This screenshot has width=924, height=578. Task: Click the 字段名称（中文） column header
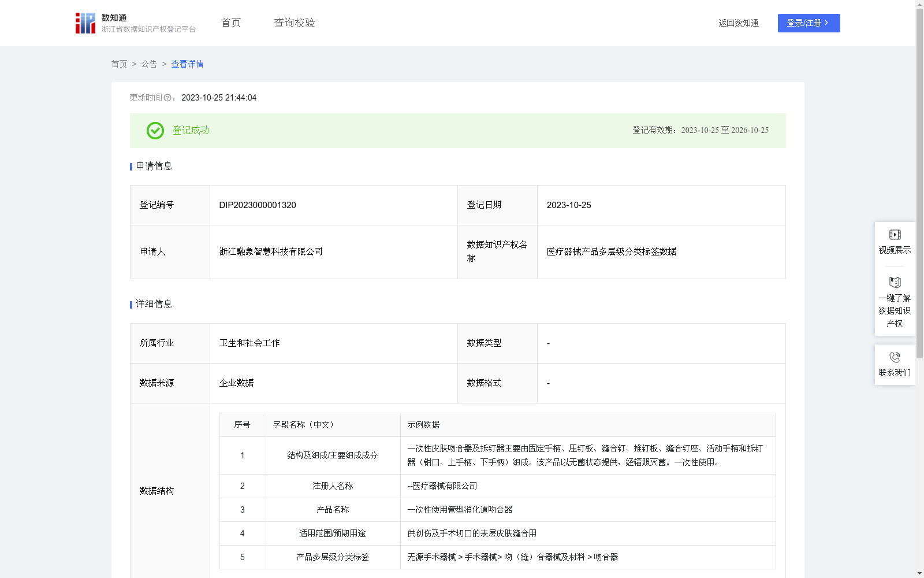click(333, 425)
